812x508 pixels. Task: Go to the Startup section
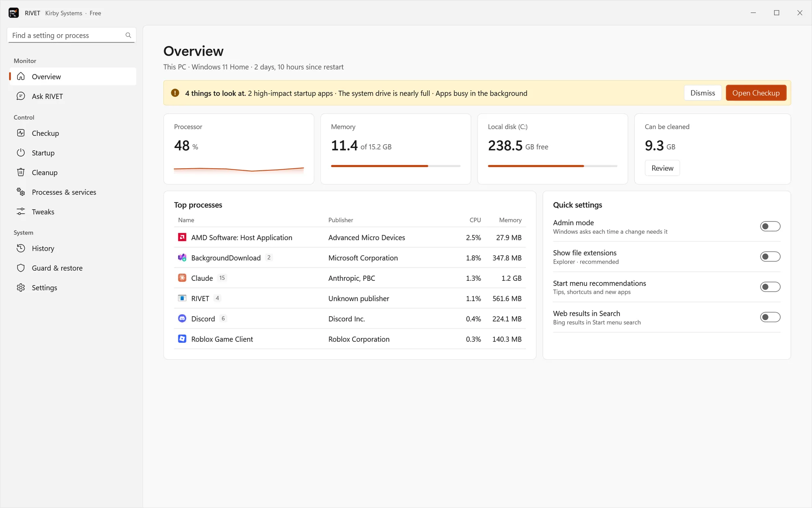pos(73,153)
